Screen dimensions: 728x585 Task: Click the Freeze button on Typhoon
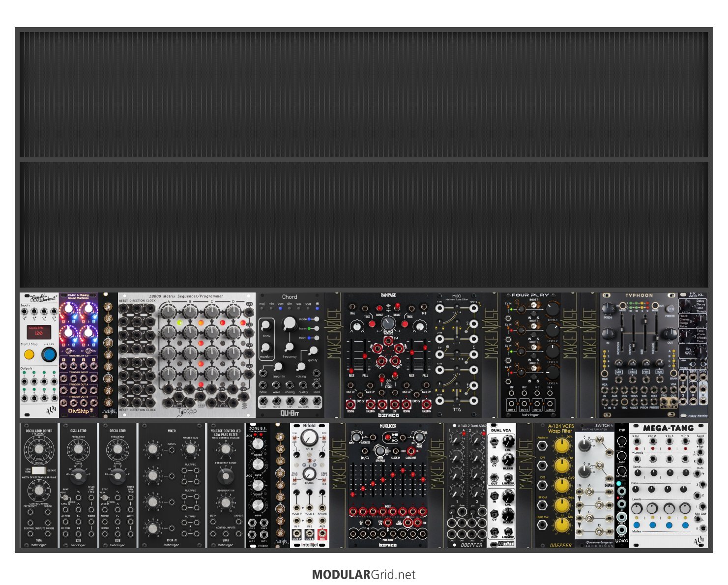point(669,308)
